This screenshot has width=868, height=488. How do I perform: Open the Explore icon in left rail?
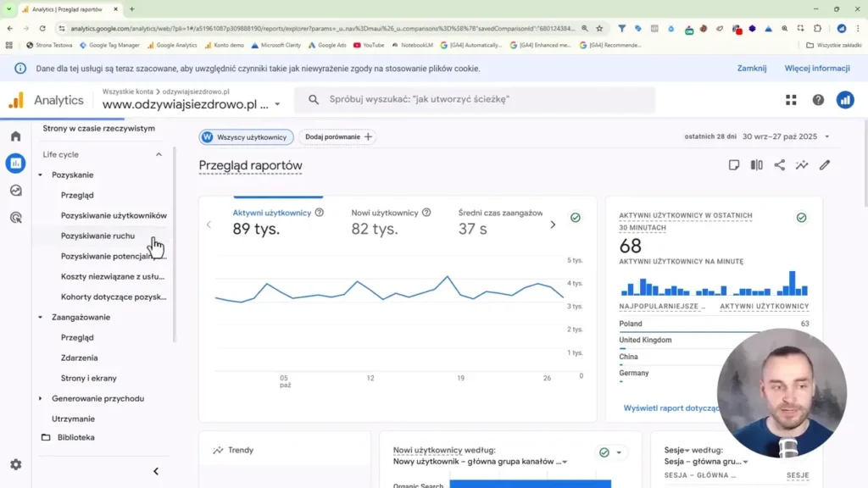(x=15, y=191)
